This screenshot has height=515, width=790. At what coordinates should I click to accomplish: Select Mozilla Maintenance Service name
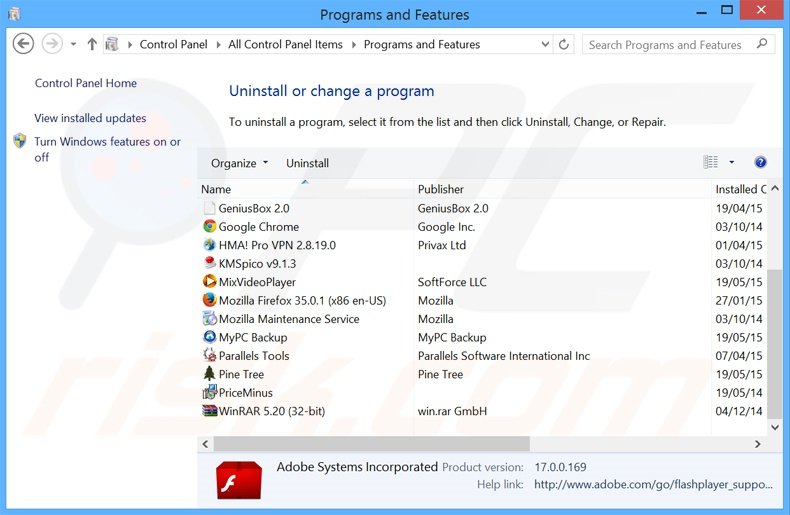tap(289, 319)
